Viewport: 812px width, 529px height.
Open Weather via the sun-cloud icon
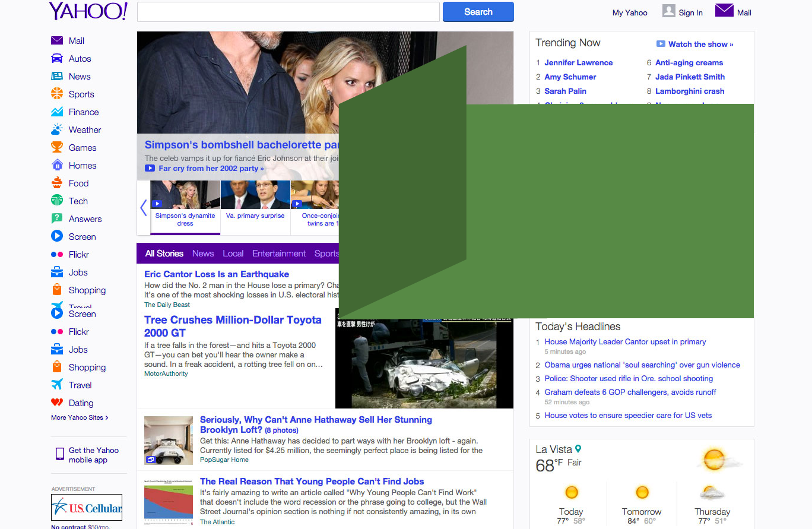[57, 129]
